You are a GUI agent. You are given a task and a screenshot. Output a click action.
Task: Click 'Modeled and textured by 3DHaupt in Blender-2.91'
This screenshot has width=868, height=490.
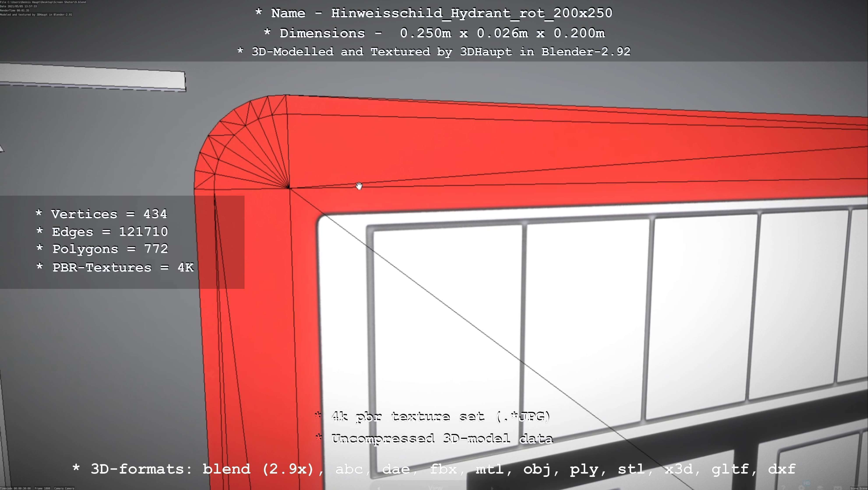click(x=36, y=14)
